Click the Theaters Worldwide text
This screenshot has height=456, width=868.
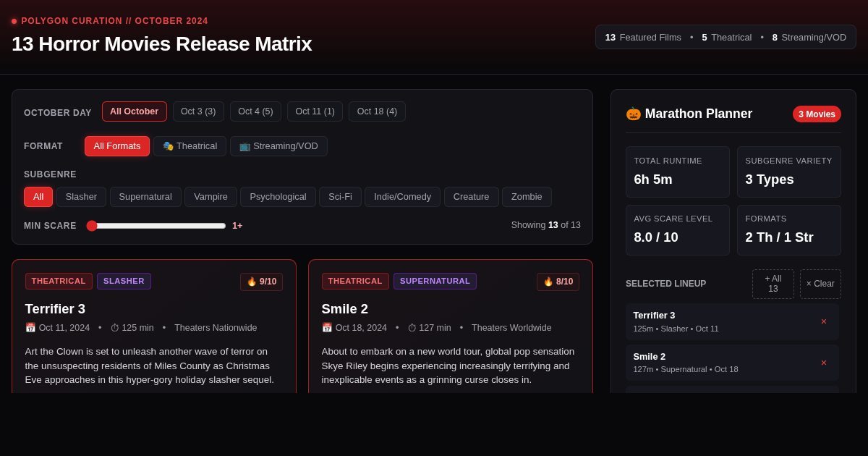pyautogui.click(x=511, y=328)
